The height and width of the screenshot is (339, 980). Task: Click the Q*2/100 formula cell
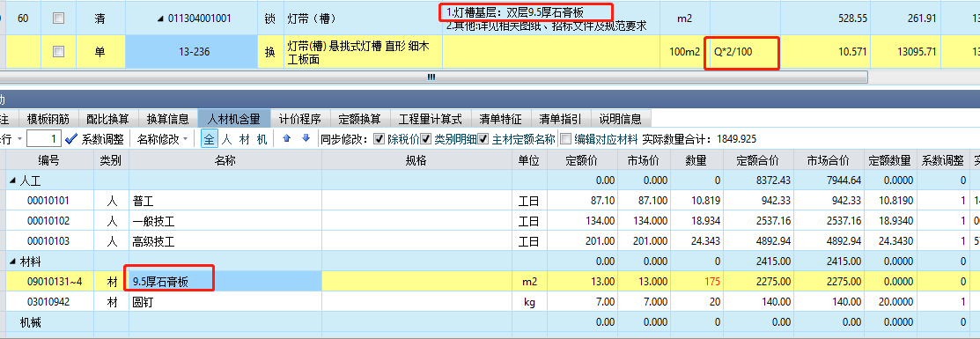745,52
